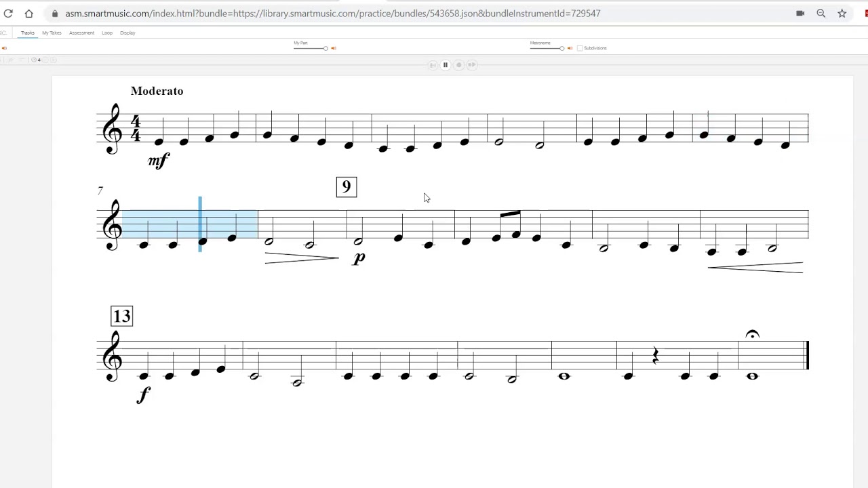Click the 4/4 time signature
This screenshot has height=488, width=868.
pyautogui.click(x=136, y=129)
